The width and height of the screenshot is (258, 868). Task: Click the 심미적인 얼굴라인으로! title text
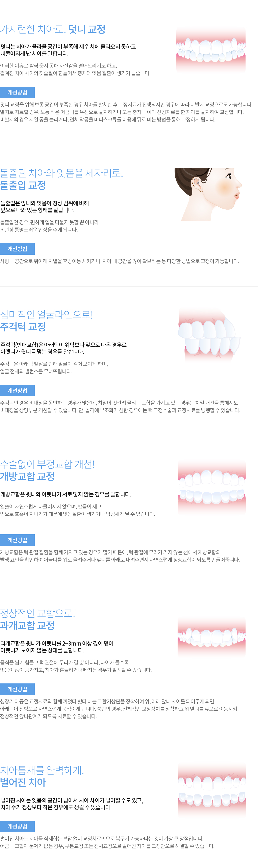47,314
